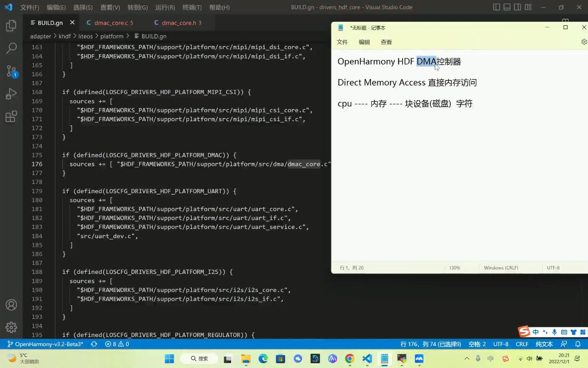Open the 转到(G) menu
This screenshot has height=368, width=588.
(137, 7)
